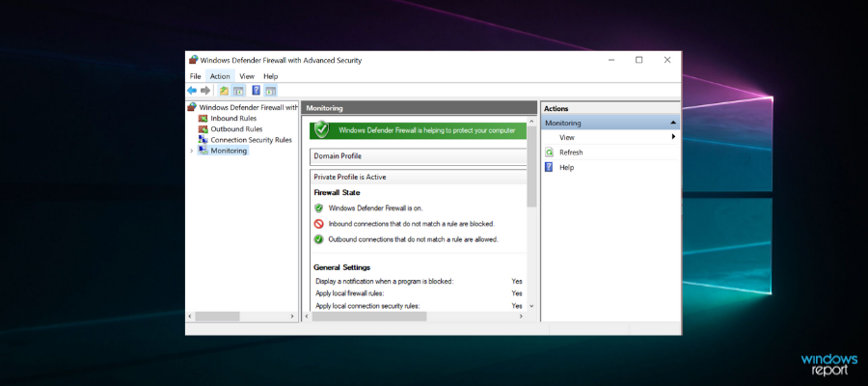868x386 pixels.
Task: Click the firewall icon of the root tree node
Action: (x=192, y=107)
